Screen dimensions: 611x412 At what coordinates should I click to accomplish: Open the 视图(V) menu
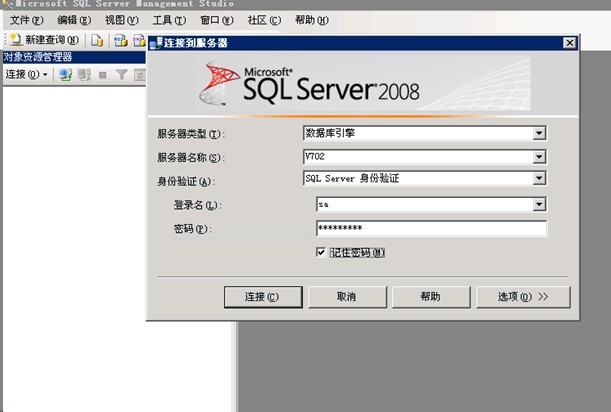121,20
